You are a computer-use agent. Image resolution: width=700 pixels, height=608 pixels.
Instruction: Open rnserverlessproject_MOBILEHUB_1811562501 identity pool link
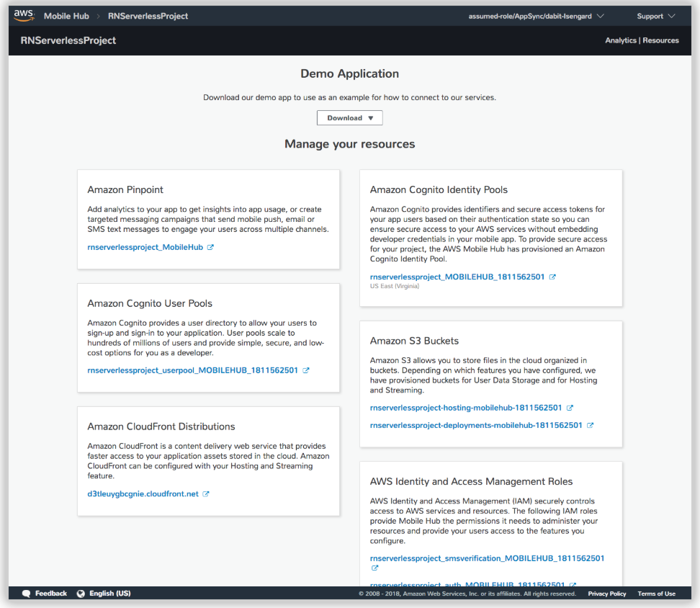click(457, 277)
